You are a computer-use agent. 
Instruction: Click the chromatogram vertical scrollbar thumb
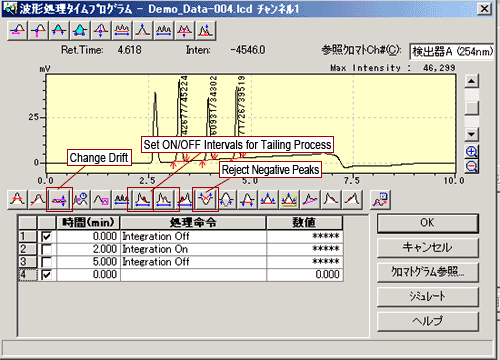[471, 108]
